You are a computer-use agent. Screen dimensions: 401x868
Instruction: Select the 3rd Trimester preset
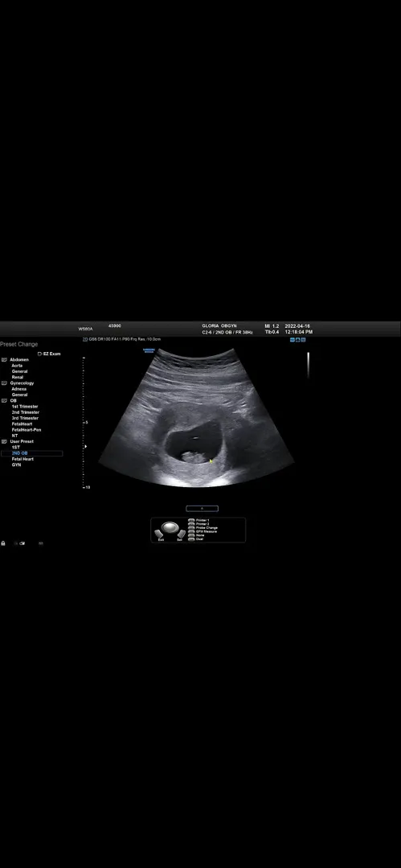pos(26,418)
